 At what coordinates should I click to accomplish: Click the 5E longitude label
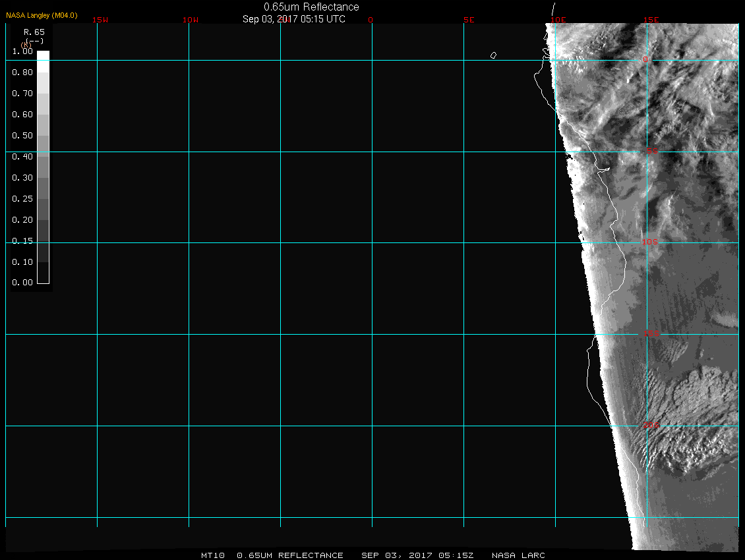click(469, 20)
